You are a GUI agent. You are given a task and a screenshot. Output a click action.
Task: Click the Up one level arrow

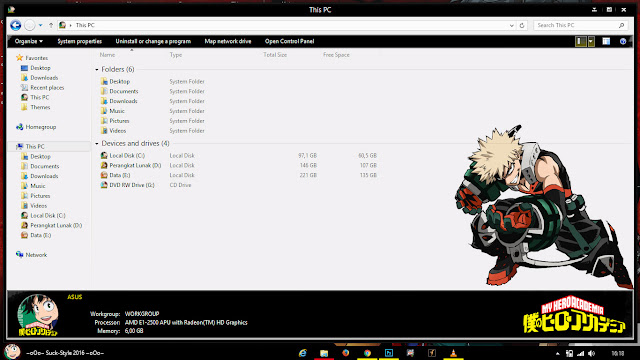point(51,25)
